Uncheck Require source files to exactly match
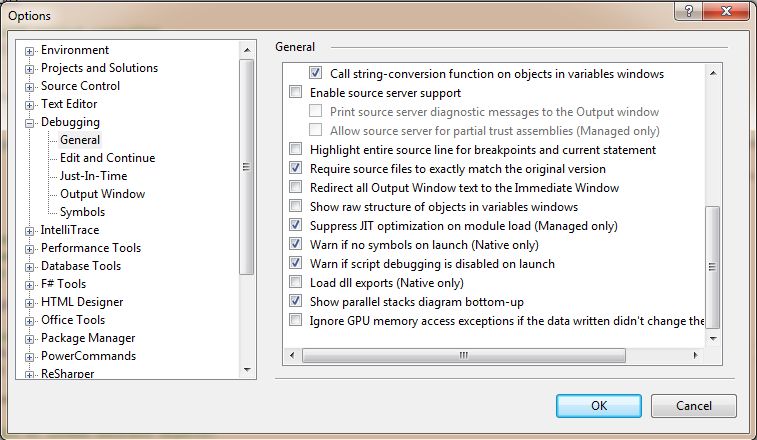The width and height of the screenshot is (757, 440). [295, 168]
